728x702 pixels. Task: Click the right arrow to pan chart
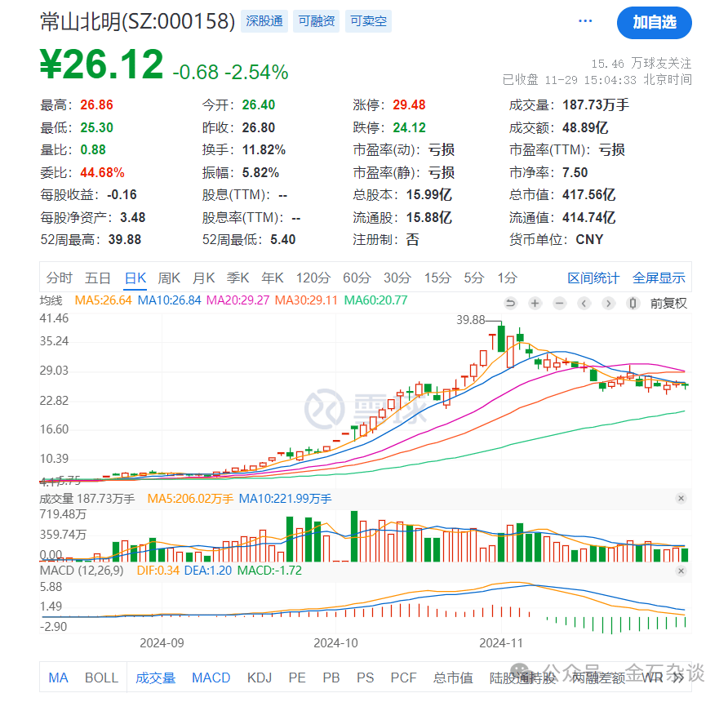coord(608,303)
